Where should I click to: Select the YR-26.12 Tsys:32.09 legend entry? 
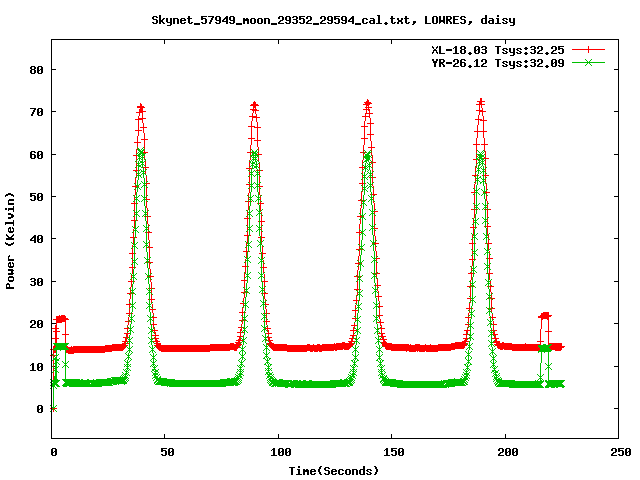(498, 63)
